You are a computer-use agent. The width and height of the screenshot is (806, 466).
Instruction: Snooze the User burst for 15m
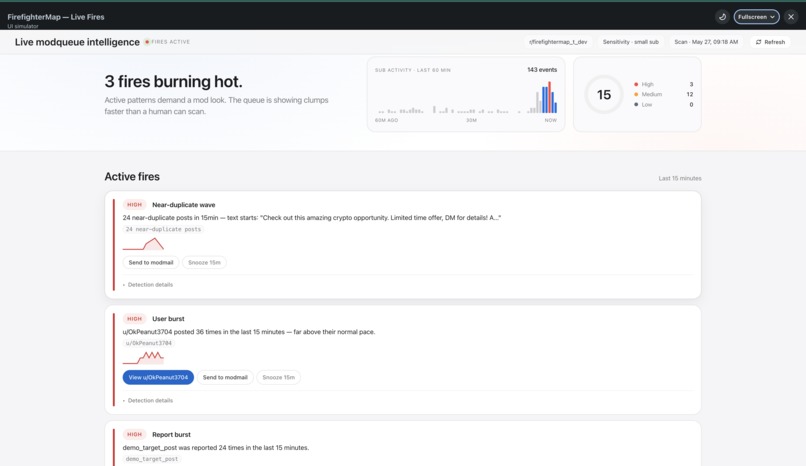pos(279,378)
